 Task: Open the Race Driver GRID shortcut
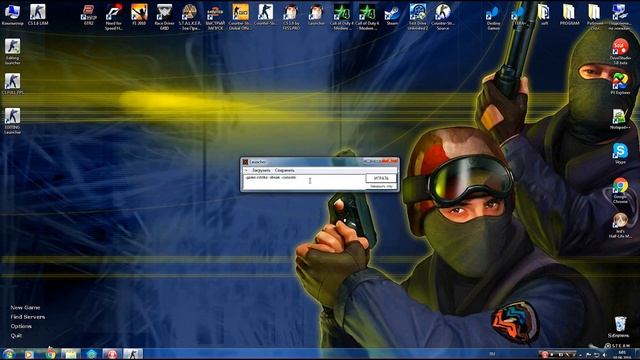164,16
